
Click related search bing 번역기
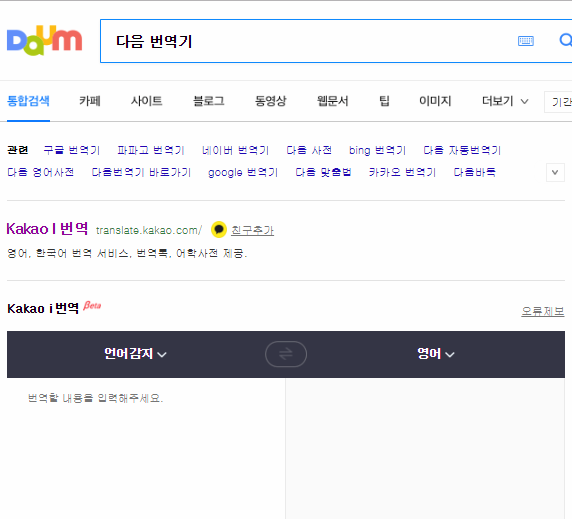point(377,150)
